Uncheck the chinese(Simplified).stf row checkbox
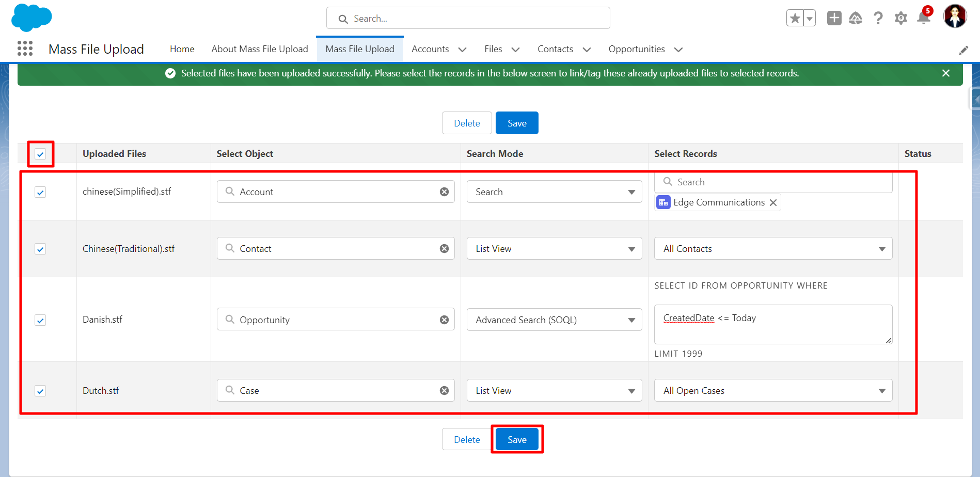Viewport: 980px width, 477px height. pyautogui.click(x=40, y=192)
